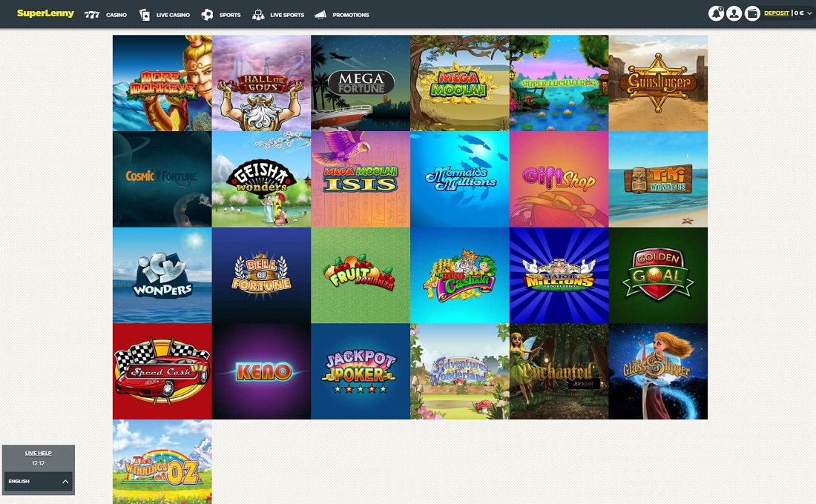Open the notifications bell
816x504 pixels.
(x=716, y=13)
